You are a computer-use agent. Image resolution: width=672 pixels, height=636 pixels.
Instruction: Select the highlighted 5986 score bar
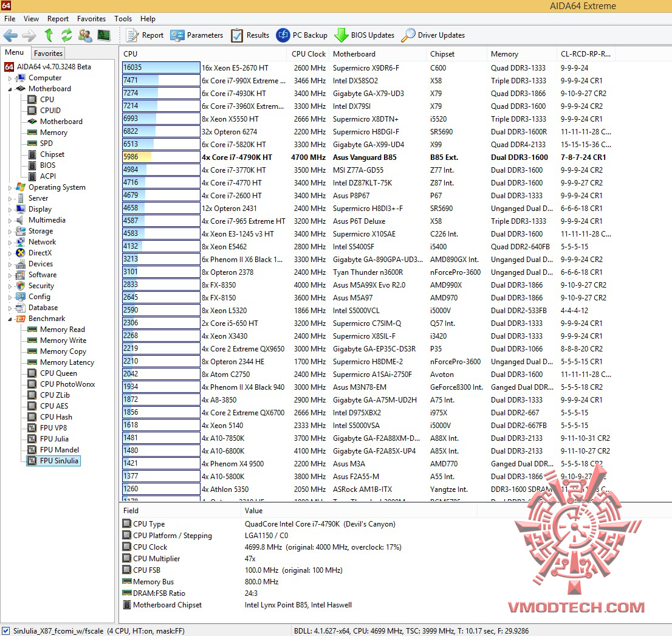(x=161, y=157)
